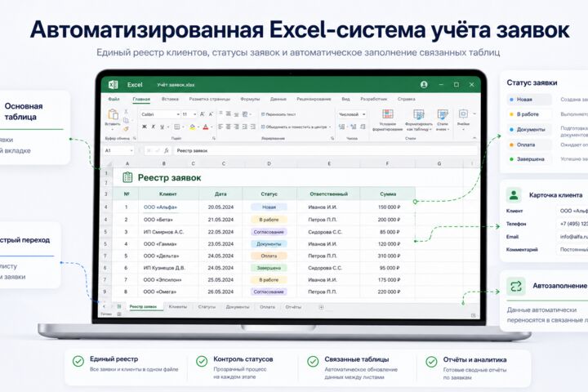Click the Borders icon
This screenshot has width=588, height=392.
(177, 127)
